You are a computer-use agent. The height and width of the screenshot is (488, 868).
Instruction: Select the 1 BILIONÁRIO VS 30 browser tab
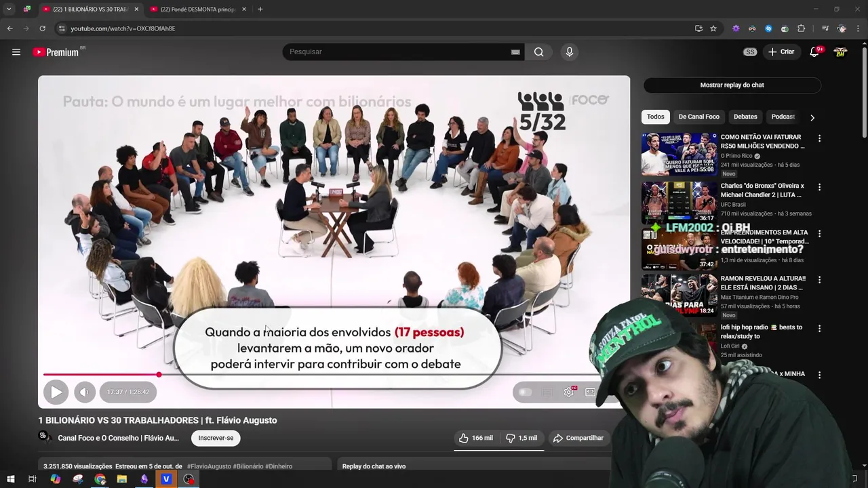[x=90, y=9]
